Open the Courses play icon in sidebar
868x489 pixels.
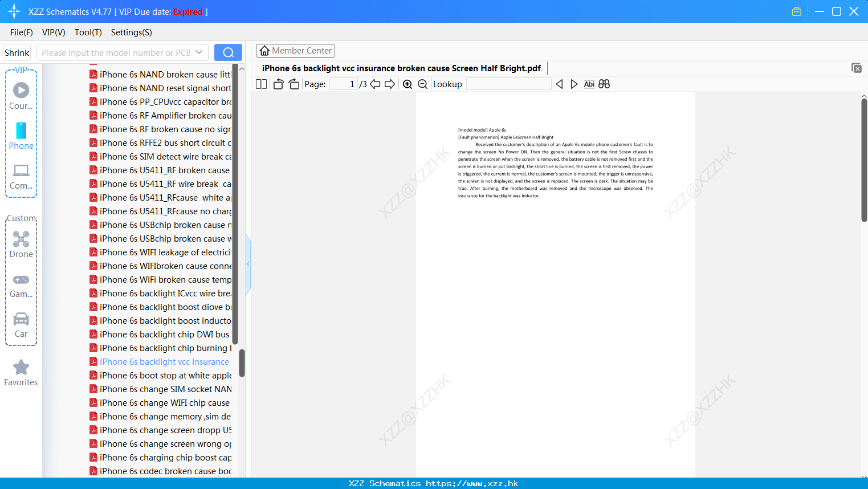pos(21,90)
